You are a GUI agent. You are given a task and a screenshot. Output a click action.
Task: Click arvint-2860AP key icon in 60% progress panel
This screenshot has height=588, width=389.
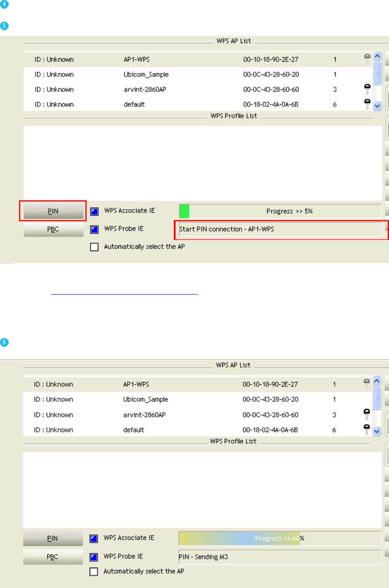tap(367, 414)
